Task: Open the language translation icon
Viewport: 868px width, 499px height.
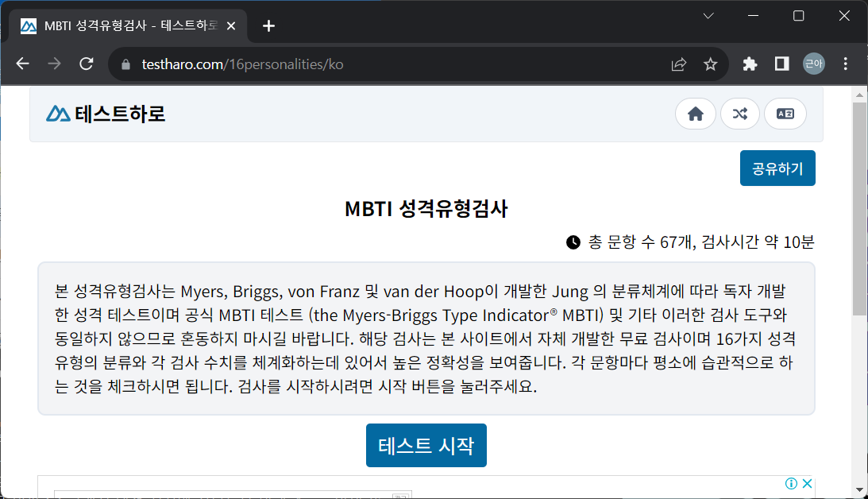Action: point(785,114)
